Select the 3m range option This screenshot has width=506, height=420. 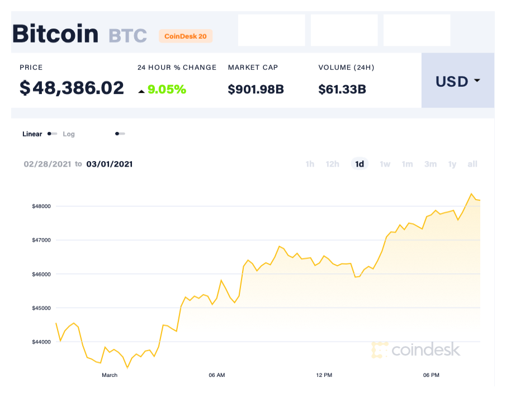pos(431,164)
